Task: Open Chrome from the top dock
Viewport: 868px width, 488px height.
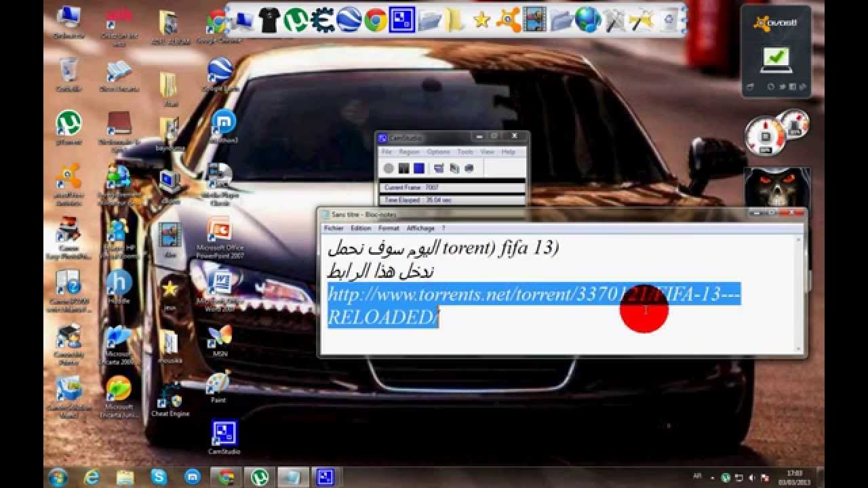Action: tap(376, 20)
